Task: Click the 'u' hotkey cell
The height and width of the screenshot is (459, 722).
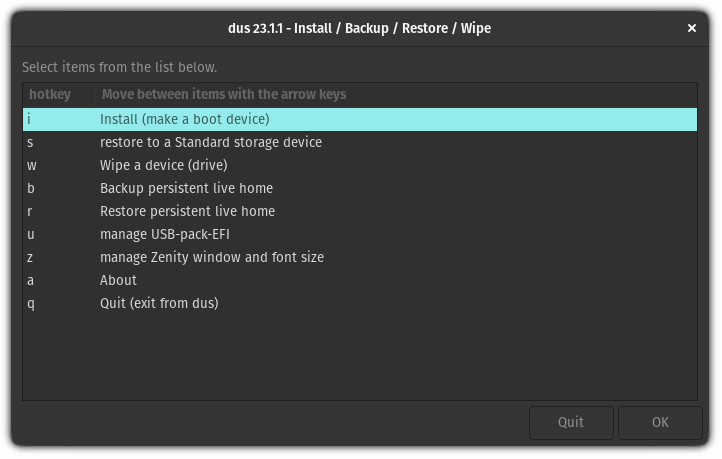Action: coord(32,234)
